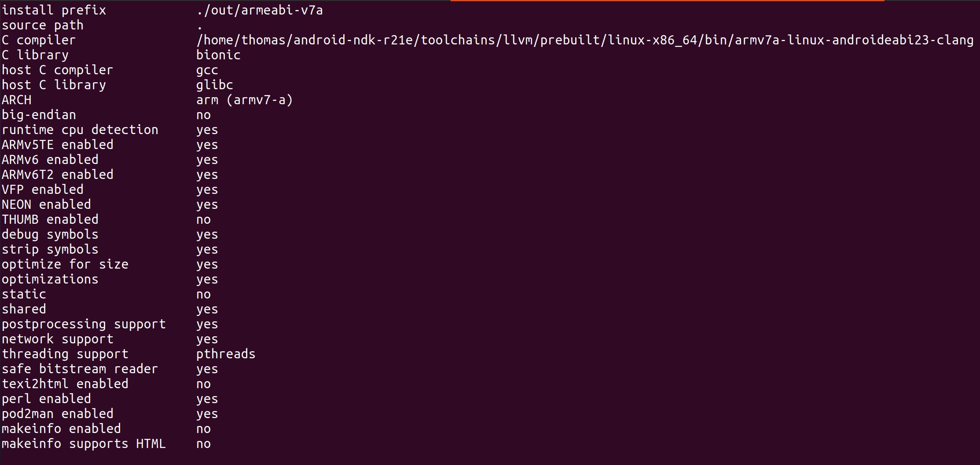Click the 'shared' yes value
This screenshot has height=465, width=980.
coord(207,309)
